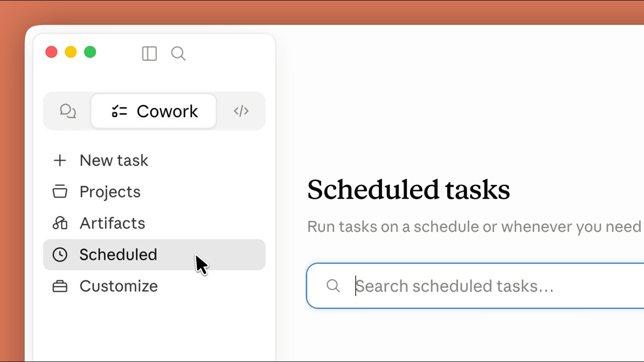This screenshot has height=362, width=644.
Task: Maximize window using green button
Action: point(90,52)
